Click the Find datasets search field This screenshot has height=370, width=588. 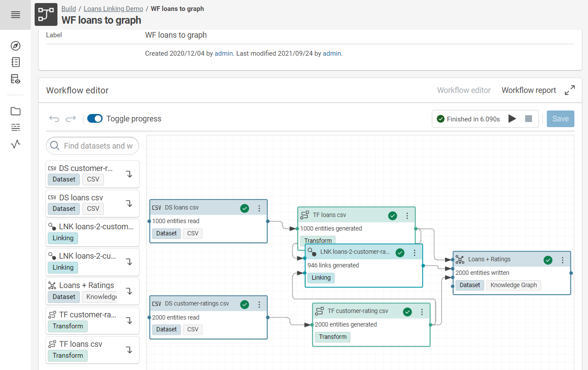pos(93,146)
